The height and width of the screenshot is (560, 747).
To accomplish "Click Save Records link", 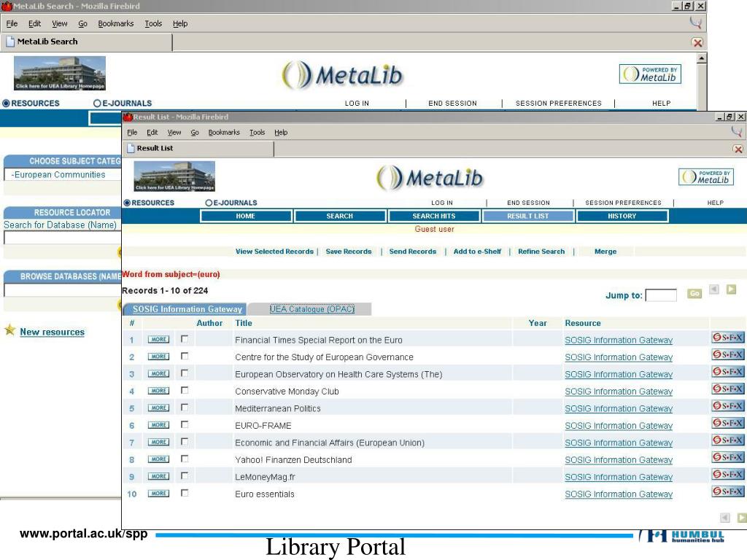I will click(x=349, y=252).
